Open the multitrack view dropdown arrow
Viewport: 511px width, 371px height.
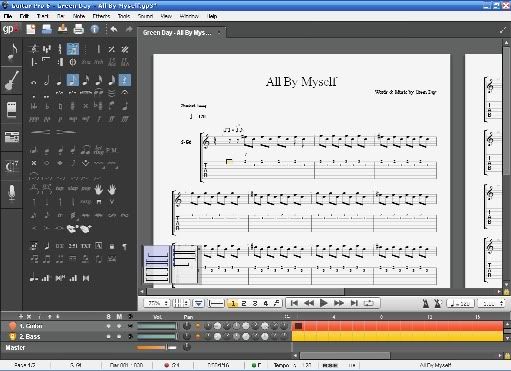pyautogui.click(x=199, y=303)
